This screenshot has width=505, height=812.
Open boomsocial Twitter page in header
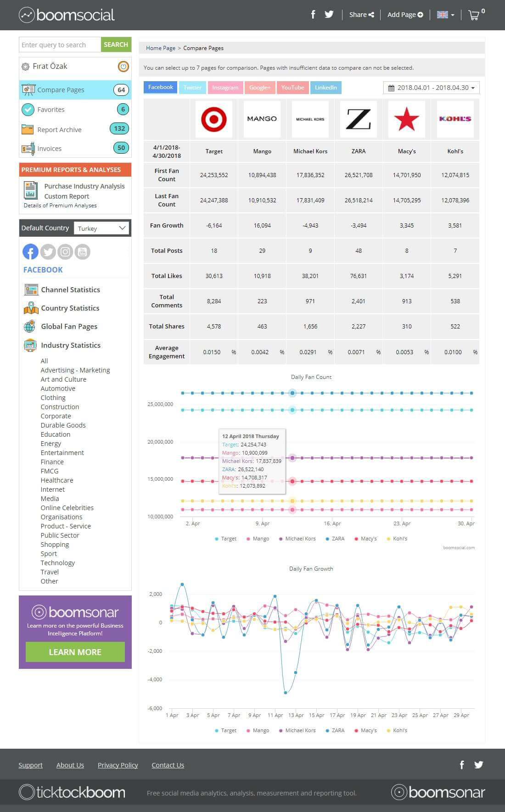[329, 14]
